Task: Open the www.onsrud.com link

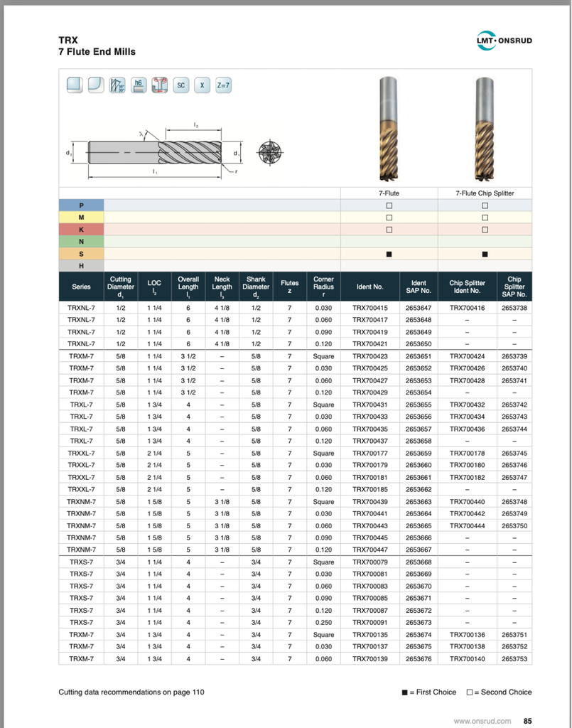Action: click(482, 721)
